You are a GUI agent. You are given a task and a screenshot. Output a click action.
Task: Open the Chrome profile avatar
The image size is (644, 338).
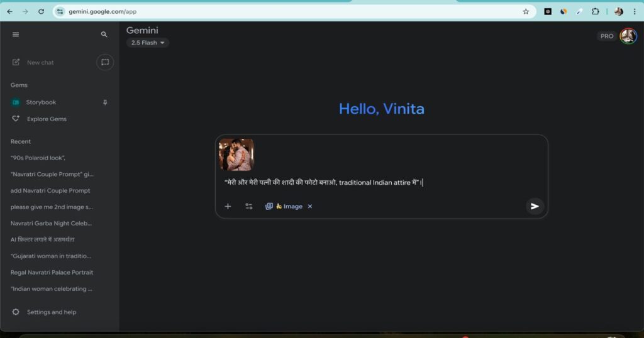pos(619,11)
